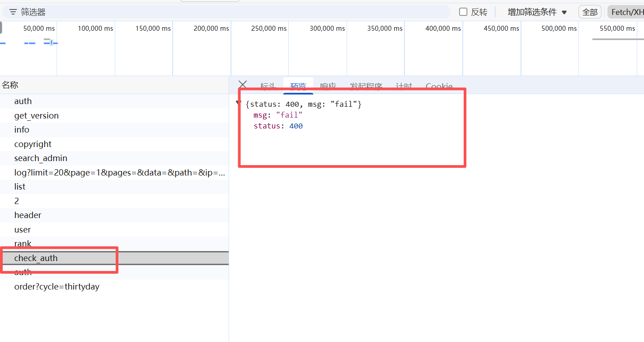Image resolution: width=644 pixels, height=342 pixels.
Task: Switch to the 响应 (Response) tab
Action: point(328,86)
